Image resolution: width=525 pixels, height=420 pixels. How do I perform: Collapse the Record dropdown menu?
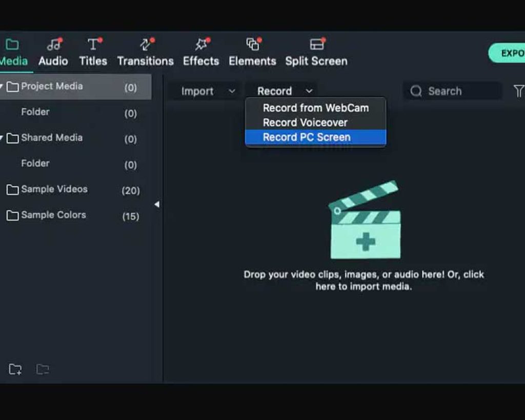coord(309,91)
